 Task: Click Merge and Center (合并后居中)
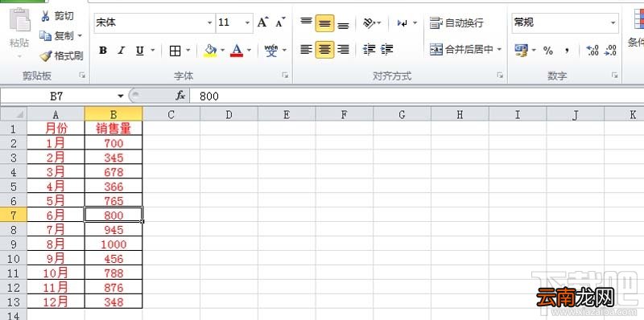click(x=461, y=50)
